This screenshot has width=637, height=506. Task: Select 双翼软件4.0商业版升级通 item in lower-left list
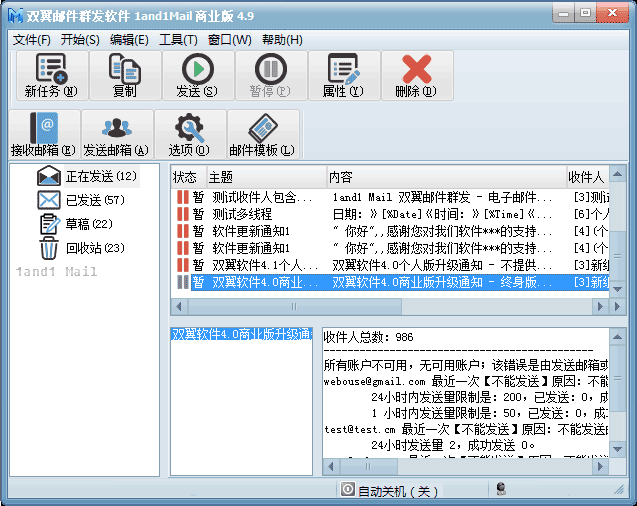(242, 334)
